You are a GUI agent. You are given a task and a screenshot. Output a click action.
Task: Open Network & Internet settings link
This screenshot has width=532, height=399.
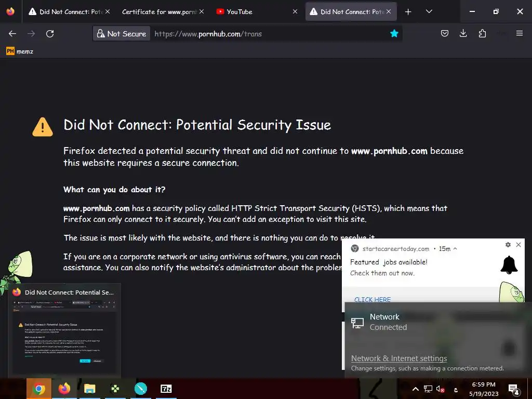point(399,358)
